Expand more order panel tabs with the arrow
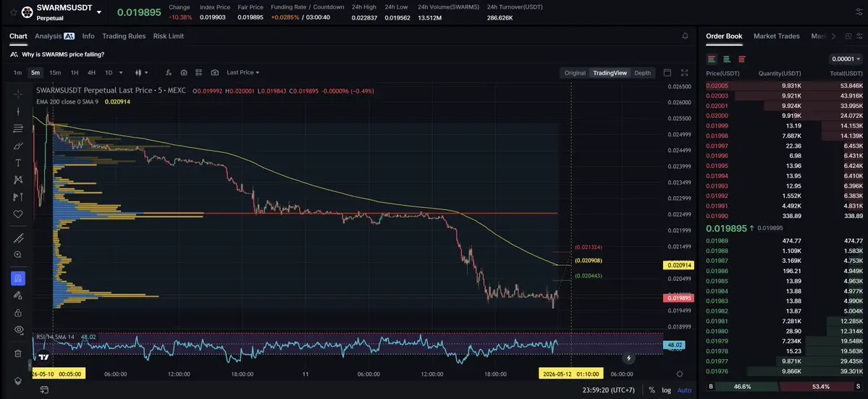Screen dimensions: 868x399 coord(834,36)
